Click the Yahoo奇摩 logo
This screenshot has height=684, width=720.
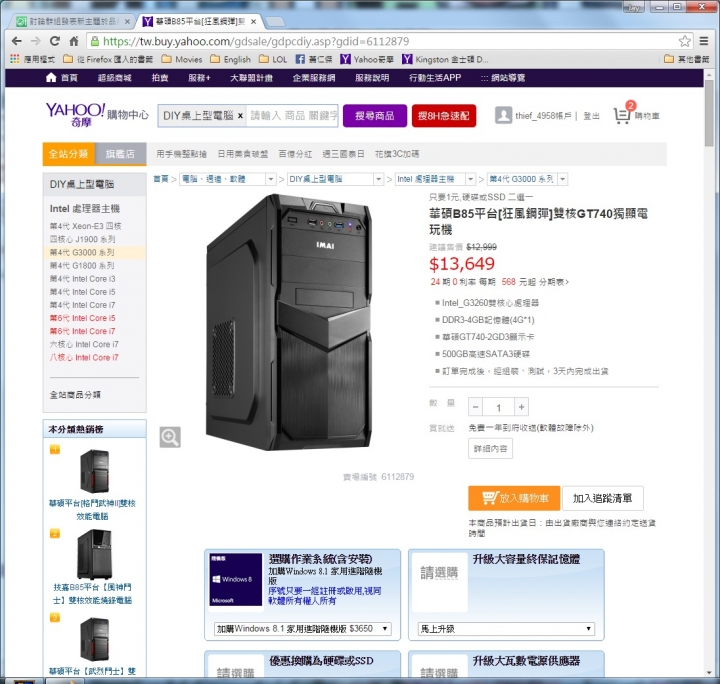tap(75, 114)
